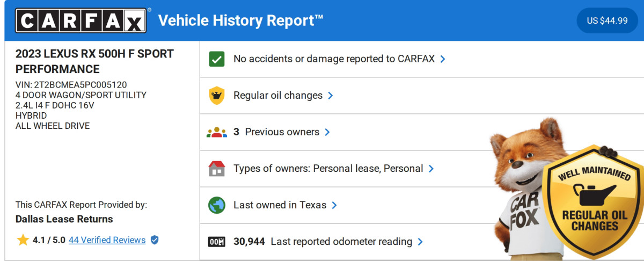Expand the no accidents reported chevron

443,59
